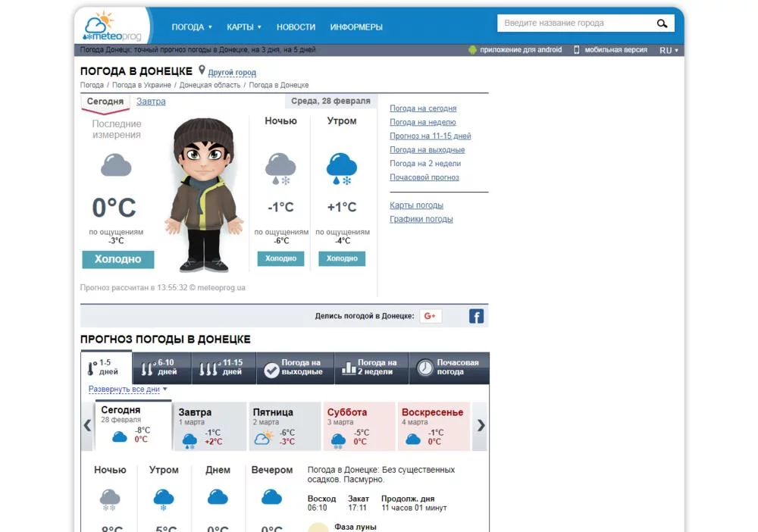Click the morning blue sleet cloud icon

[342, 169]
